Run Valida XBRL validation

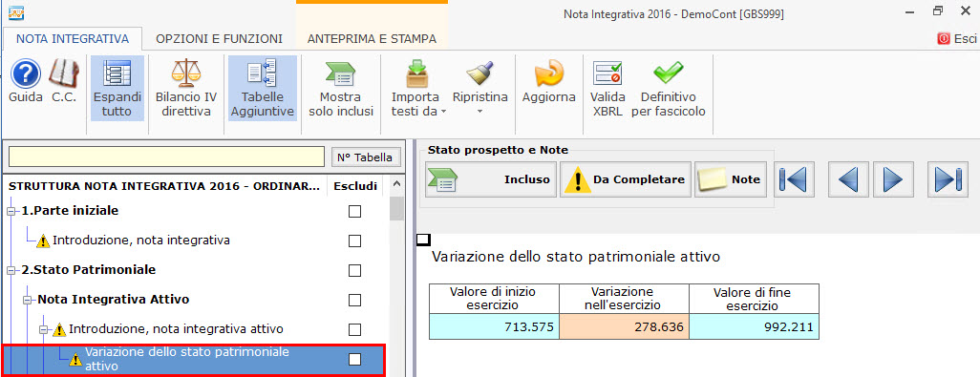(x=607, y=88)
